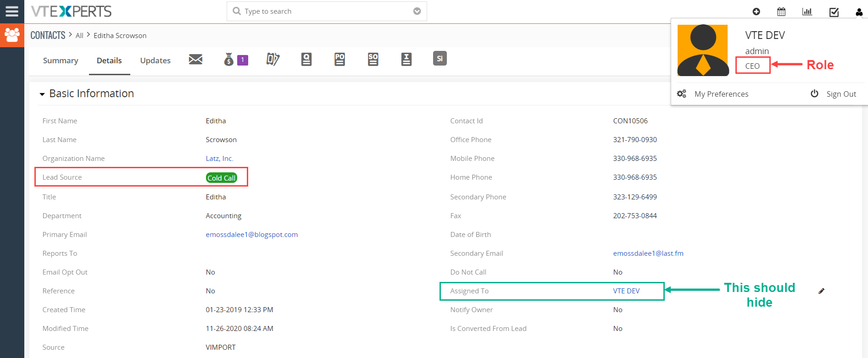Click the quick create plus icon
Screen dimensions: 868x358
point(757,11)
